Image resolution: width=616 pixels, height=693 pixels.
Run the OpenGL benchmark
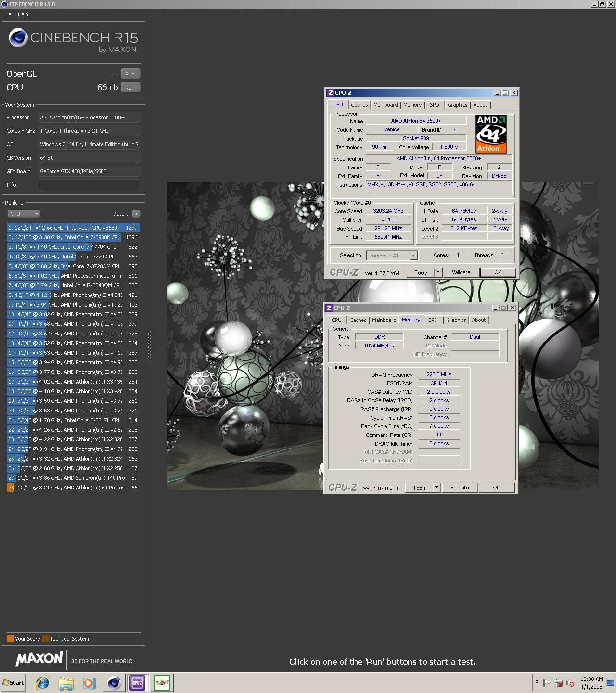(x=130, y=74)
